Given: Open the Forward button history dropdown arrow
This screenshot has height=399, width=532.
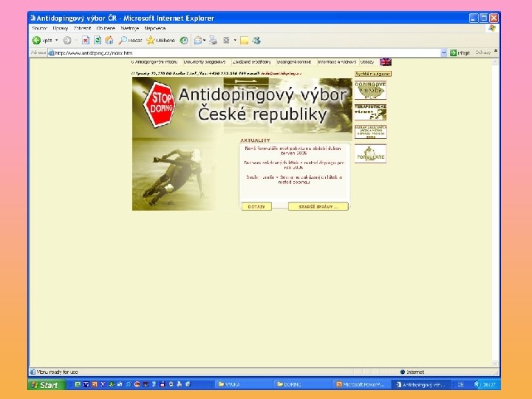Looking at the screenshot, I should (x=76, y=41).
